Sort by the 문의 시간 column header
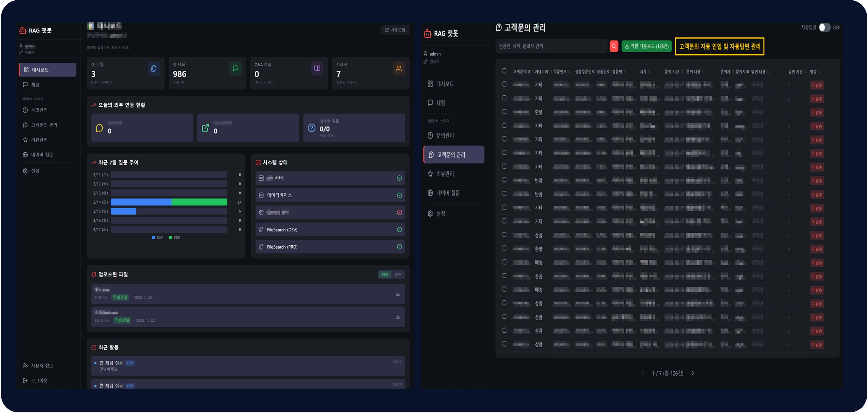868x413 pixels. click(674, 72)
